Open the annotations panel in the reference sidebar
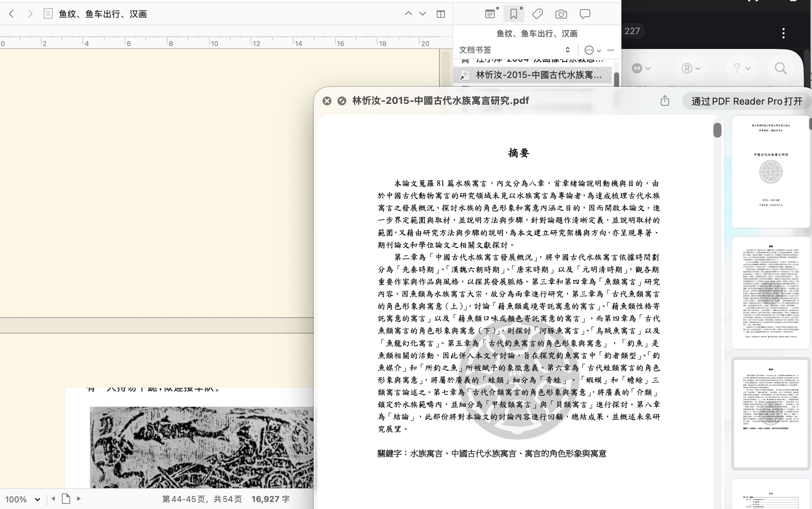Screen dimensions: 812x509 click(489, 14)
